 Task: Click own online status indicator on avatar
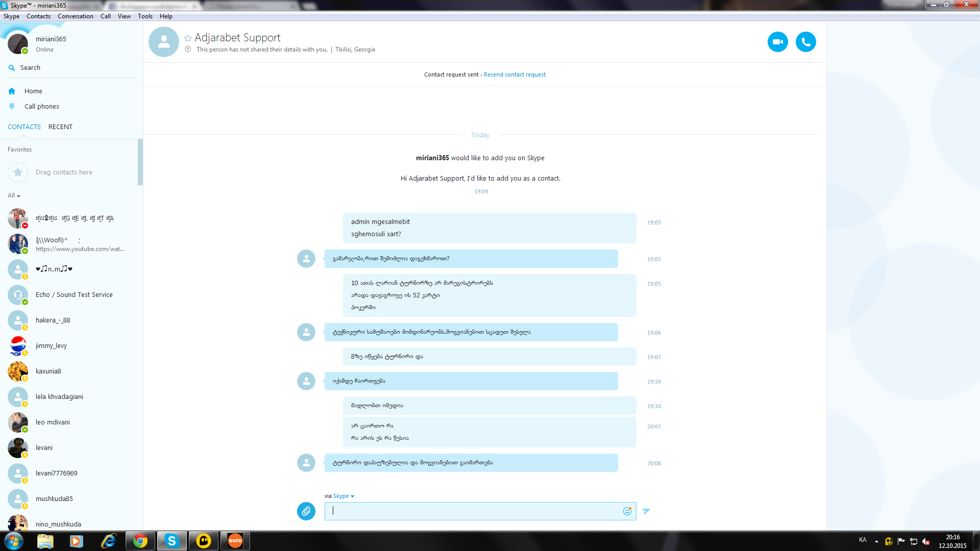(x=25, y=51)
